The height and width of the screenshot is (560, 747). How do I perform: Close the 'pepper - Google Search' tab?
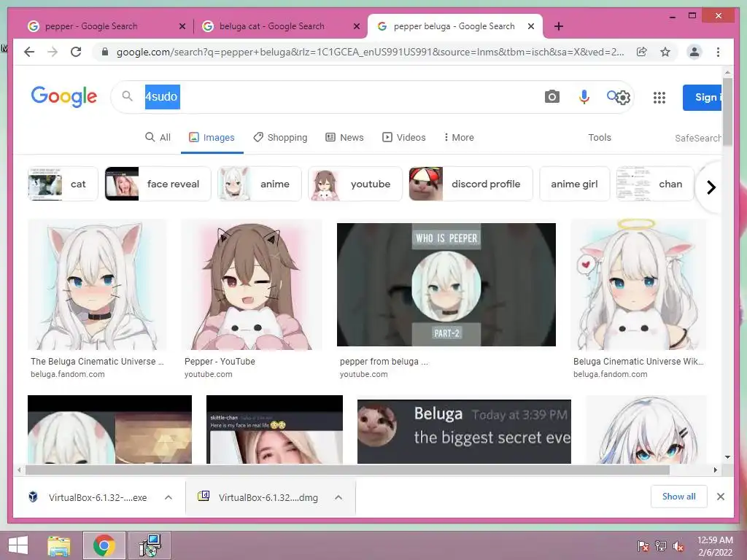[182, 27]
